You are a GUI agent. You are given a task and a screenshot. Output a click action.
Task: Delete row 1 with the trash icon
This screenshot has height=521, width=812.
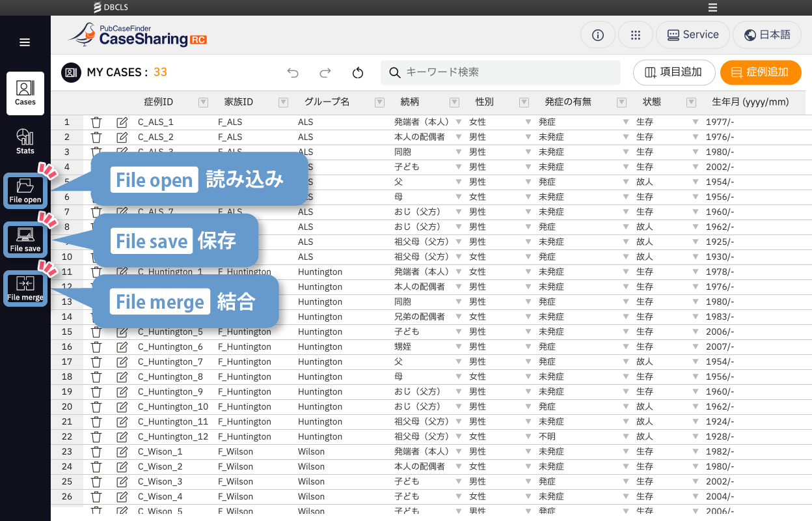tap(96, 122)
